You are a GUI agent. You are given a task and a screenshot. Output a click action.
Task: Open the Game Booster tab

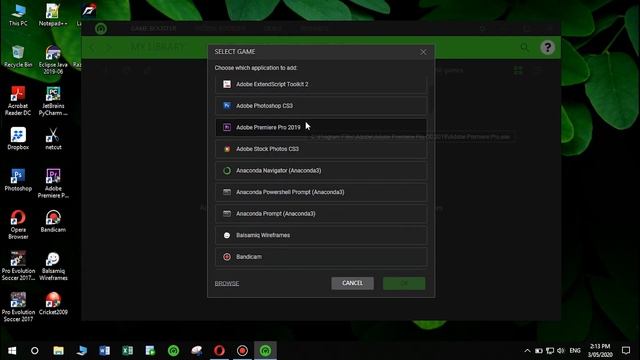153,29
